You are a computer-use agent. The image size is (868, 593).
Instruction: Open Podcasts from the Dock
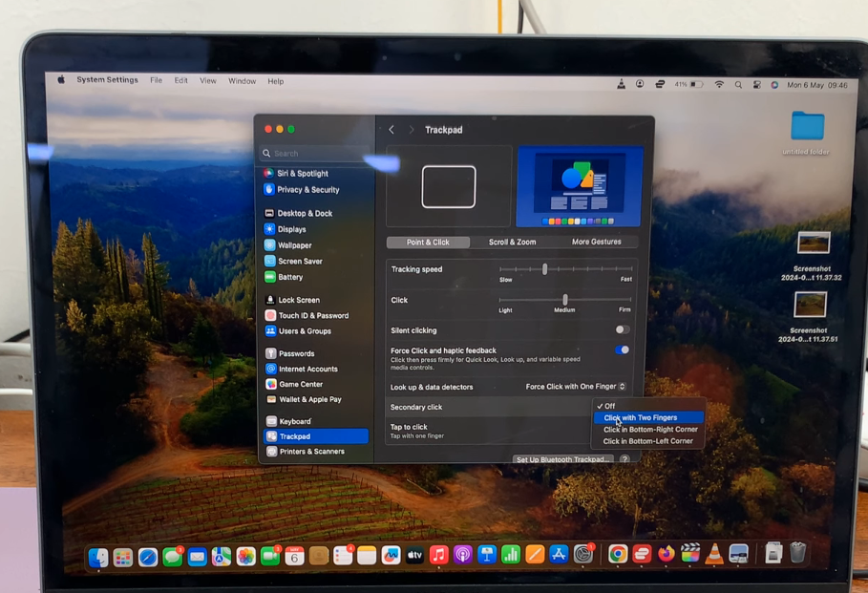point(463,555)
